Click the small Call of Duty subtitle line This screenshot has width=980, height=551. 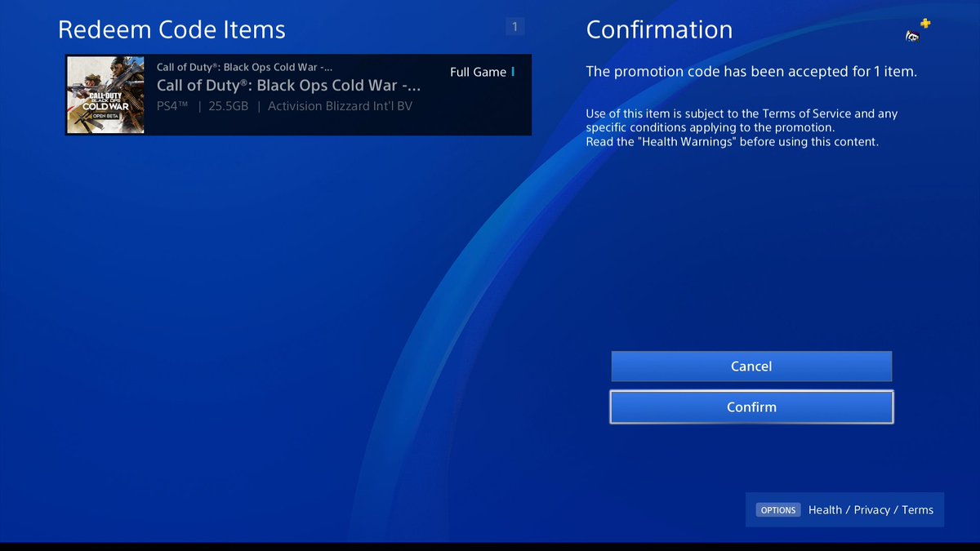pos(244,66)
